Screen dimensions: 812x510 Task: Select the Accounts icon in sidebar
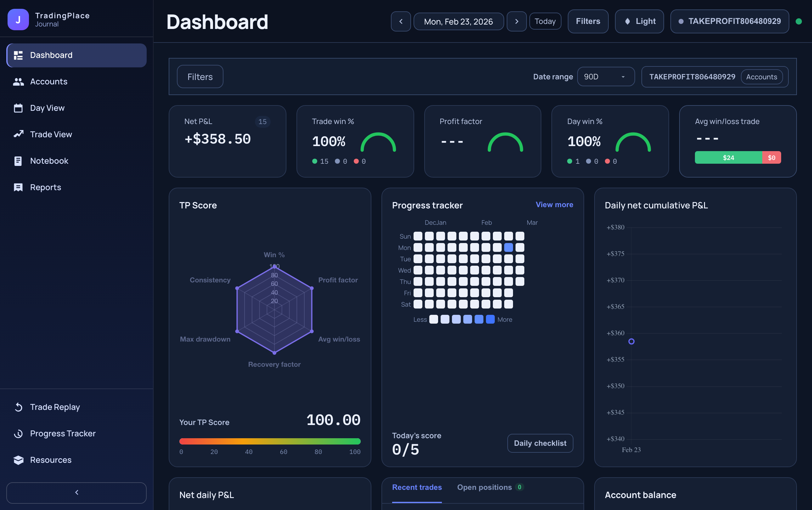[18, 81]
